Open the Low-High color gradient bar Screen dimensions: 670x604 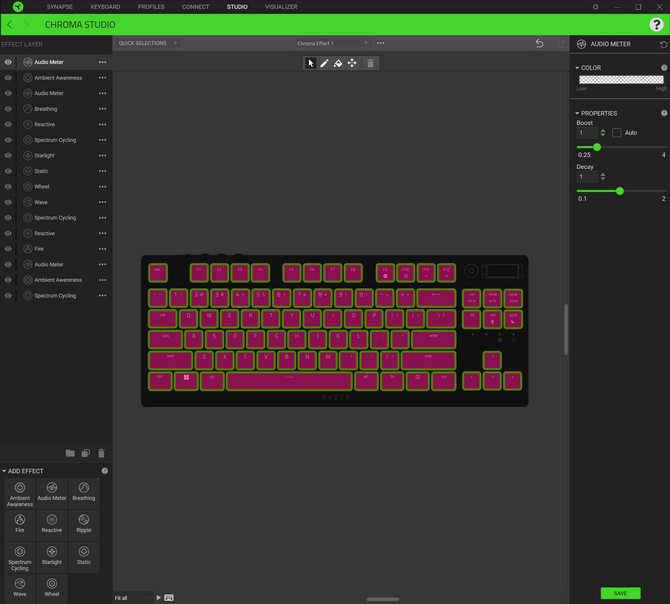[621, 79]
